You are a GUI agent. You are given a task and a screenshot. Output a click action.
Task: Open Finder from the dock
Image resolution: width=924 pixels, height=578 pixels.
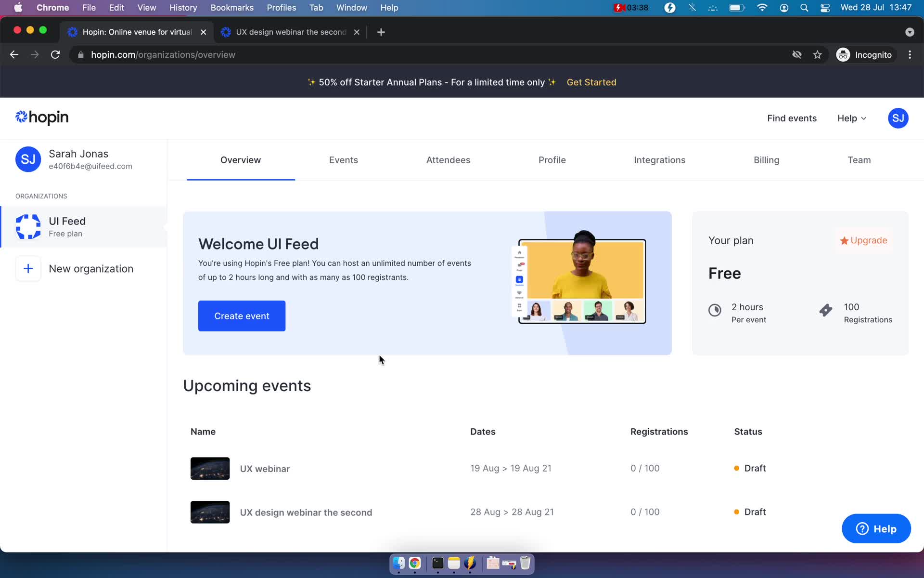pyautogui.click(x=398, y=563)
